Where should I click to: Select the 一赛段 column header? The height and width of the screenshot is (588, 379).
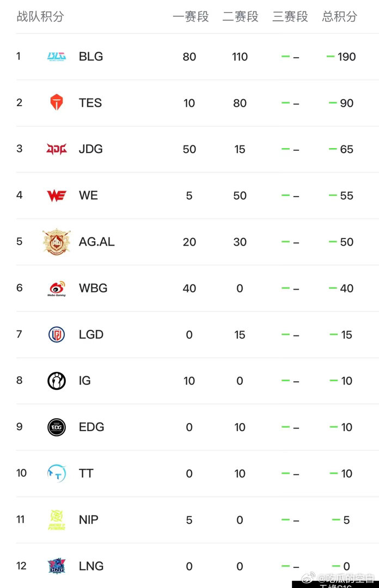click(191, 16)
